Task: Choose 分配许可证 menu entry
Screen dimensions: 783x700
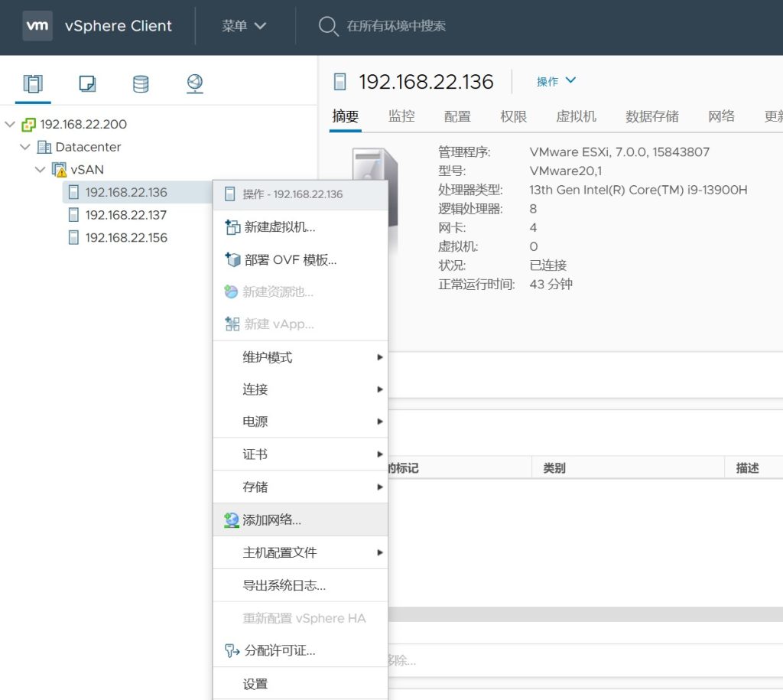Action: coord(300,650)
